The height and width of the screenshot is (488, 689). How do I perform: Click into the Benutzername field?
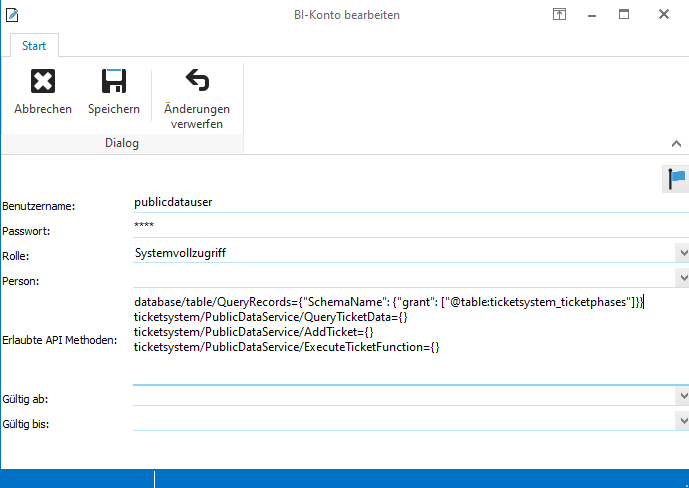(400, 202)
